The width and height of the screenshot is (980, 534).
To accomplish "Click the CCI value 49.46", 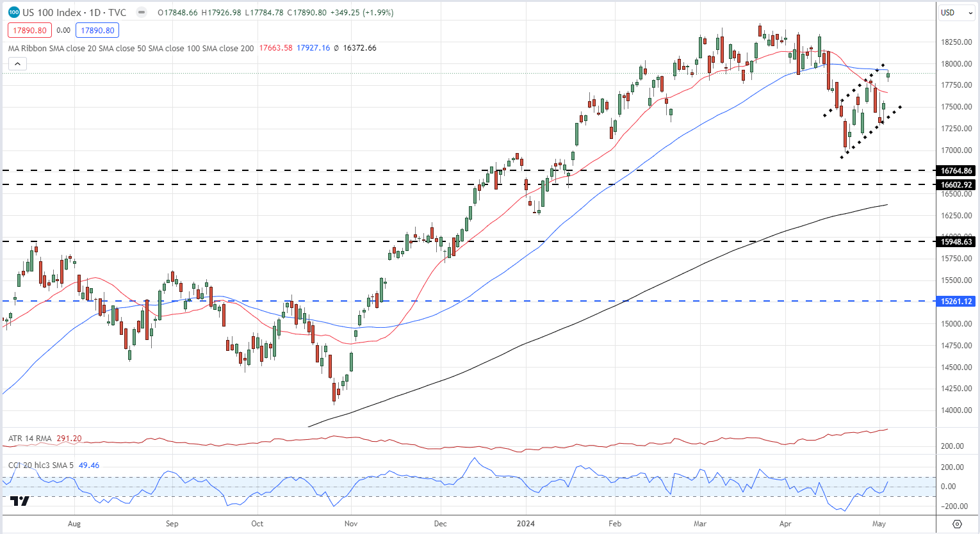I will pyautogui.click(x=89, y=465).
